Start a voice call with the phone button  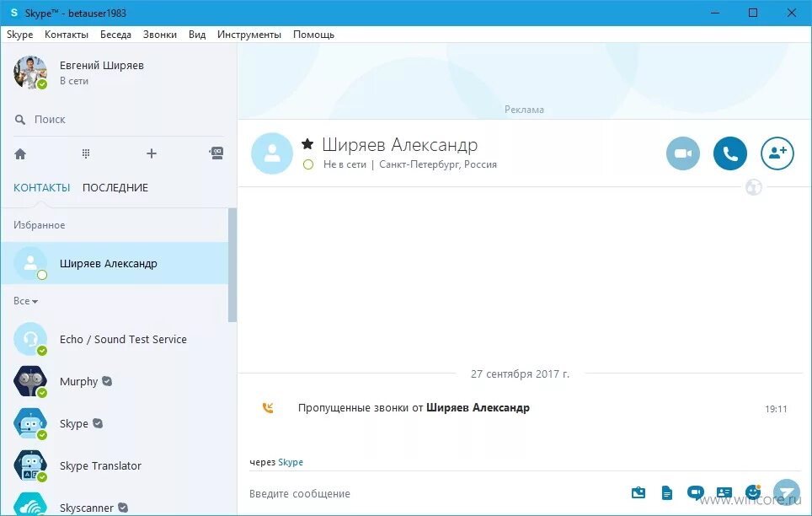click(730, 153)
